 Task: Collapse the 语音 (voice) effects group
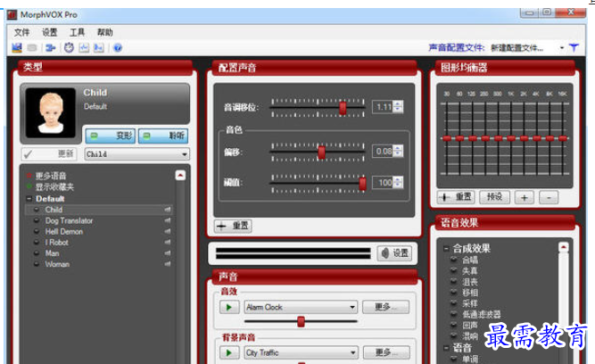446,348
